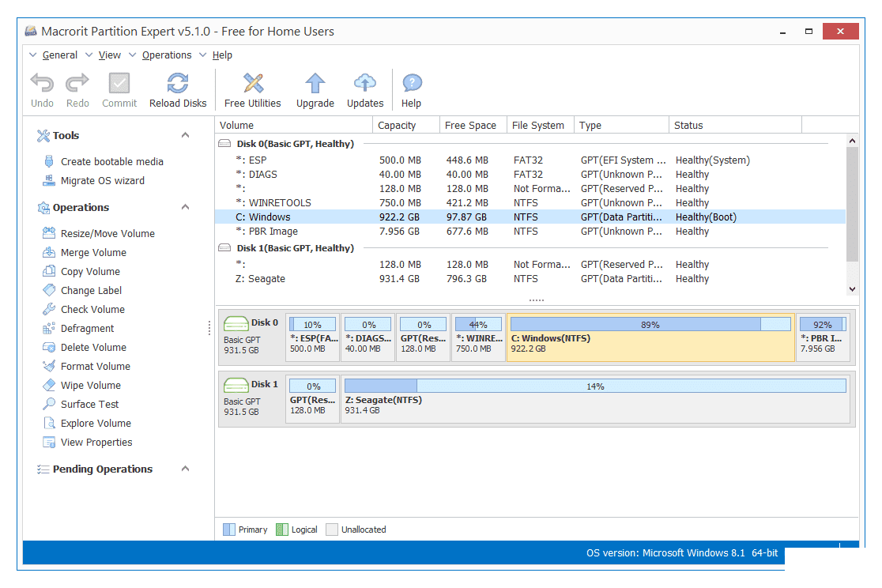
Task: Click the Explore Volume icon
Action: [x=49, y=423]
